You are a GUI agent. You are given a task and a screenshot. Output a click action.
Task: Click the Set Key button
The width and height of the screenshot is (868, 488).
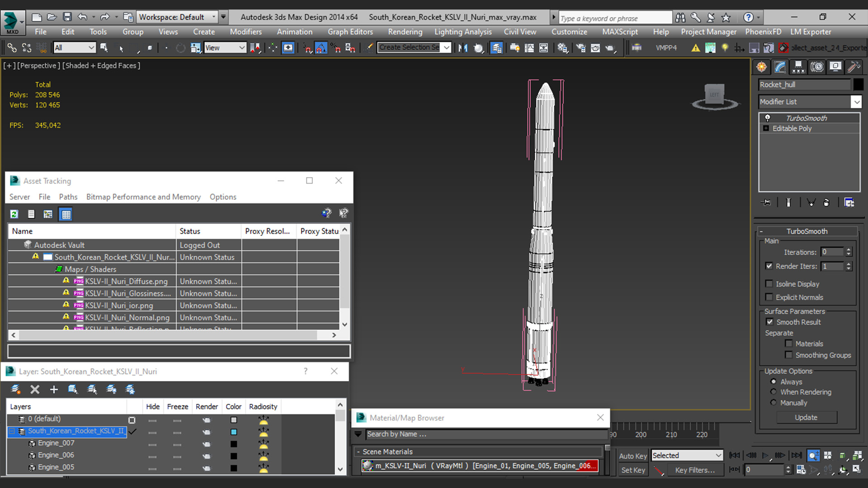pos(632,470)
